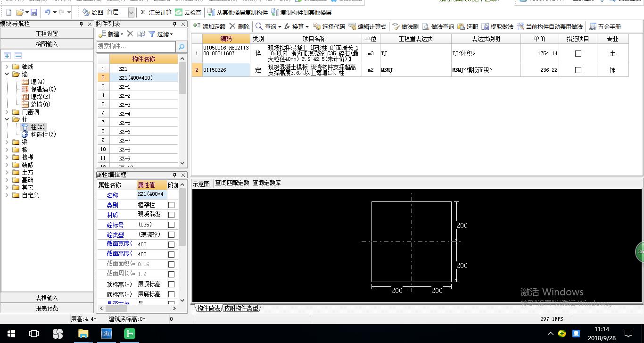Click 复制构件到其他楼层 tool
This screenshot has height=343, width=644.
[x=301, y=12]
